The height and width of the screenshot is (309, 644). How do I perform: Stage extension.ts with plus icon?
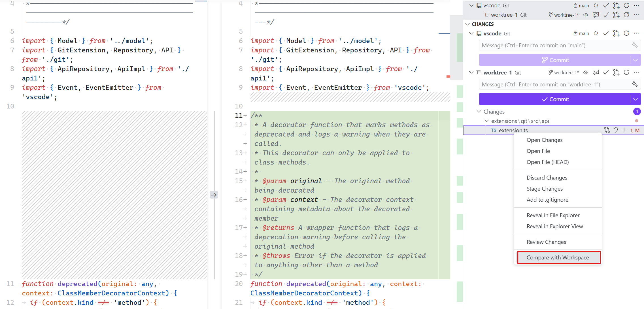click(624, 130)
